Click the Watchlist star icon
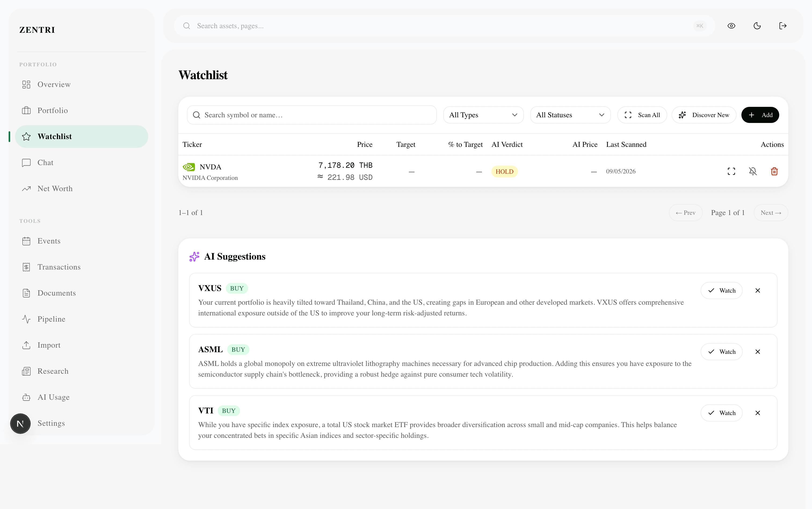 26,136
